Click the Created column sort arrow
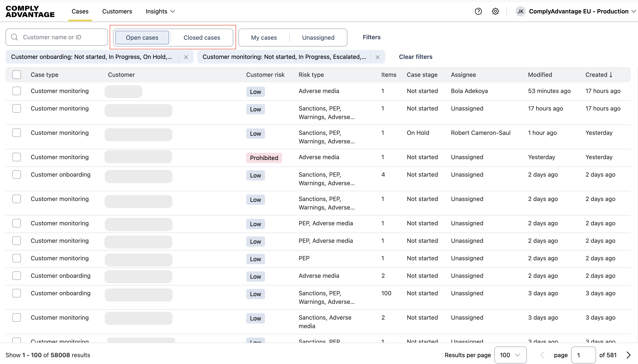This screenshot has height=364, width=638. pos(611,75)
